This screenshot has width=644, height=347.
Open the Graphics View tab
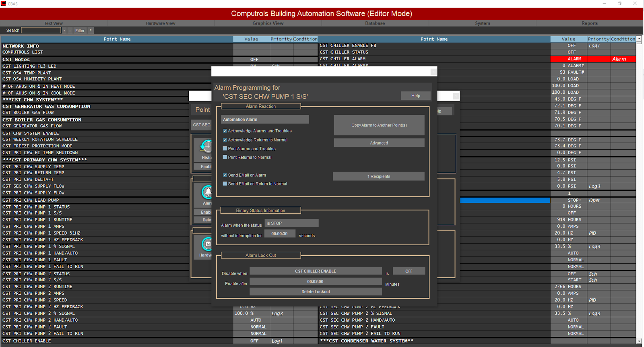coord(268,23)
